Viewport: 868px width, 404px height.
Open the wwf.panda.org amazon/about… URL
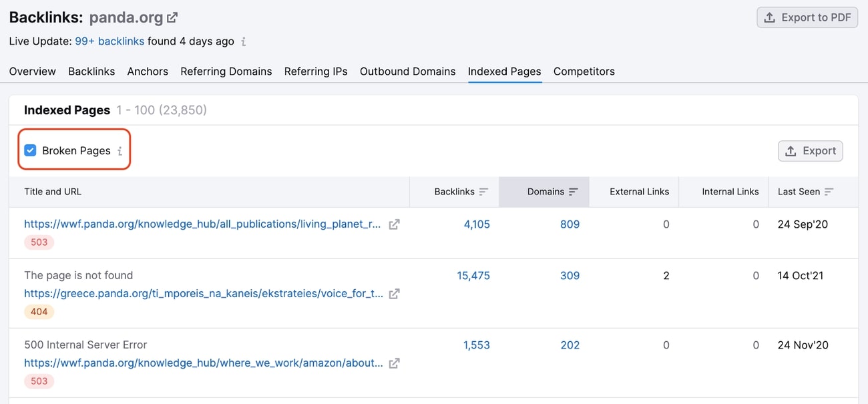204,363
